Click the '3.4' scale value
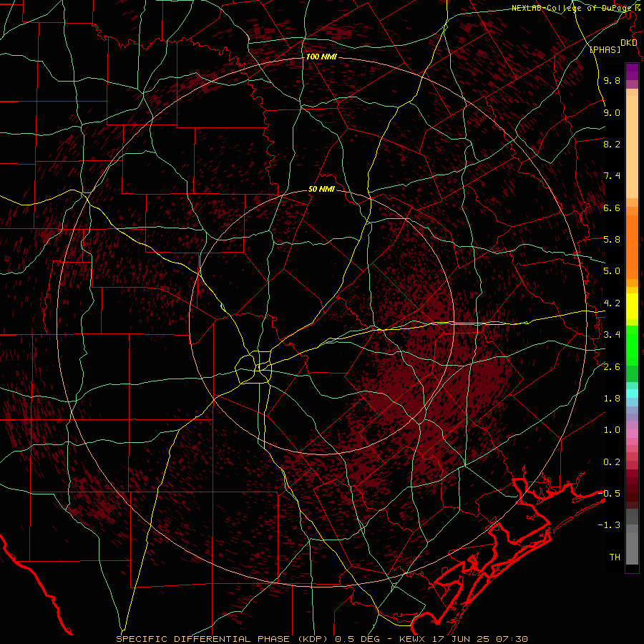This screenshot has height=644, width=644. click(612, 335)
